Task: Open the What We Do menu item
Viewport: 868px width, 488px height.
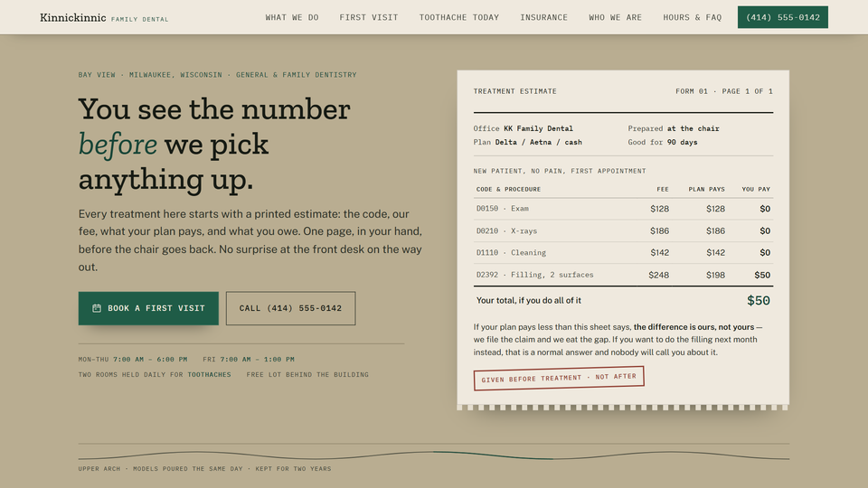Action: (x=292, y=18)
